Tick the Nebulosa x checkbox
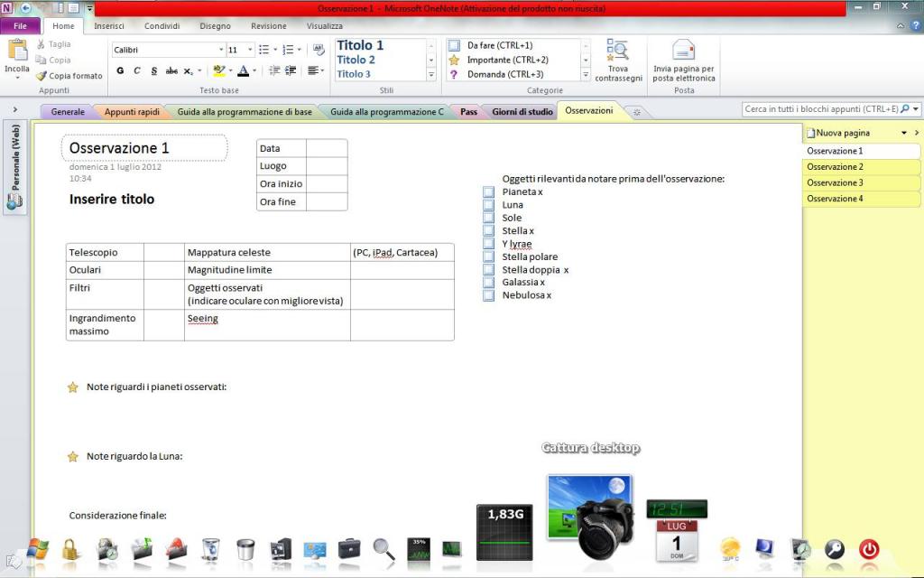 tap(488, 295)
